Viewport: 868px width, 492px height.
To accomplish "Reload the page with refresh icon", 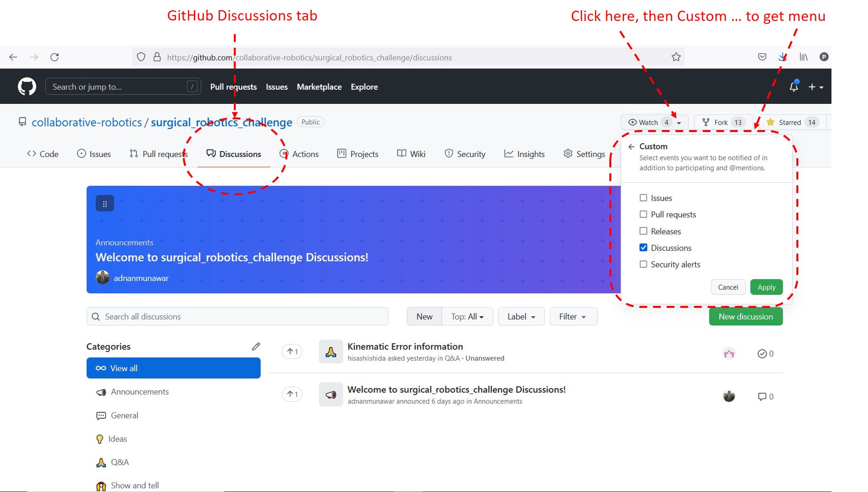I will click(55, 57).
